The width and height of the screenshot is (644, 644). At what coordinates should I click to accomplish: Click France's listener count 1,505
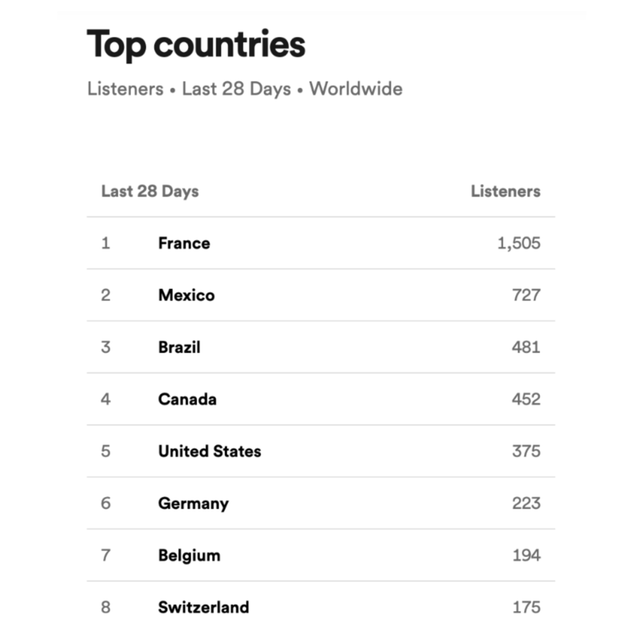(519, 243)
